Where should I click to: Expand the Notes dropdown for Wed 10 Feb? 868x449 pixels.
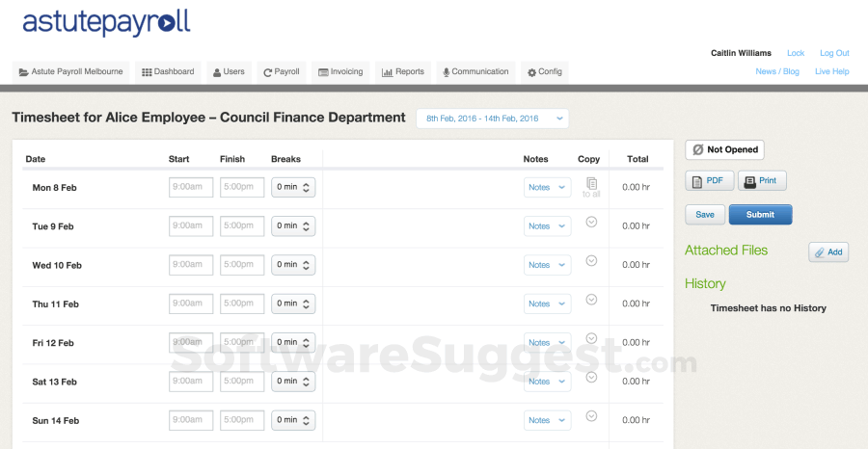pos(549,265)
